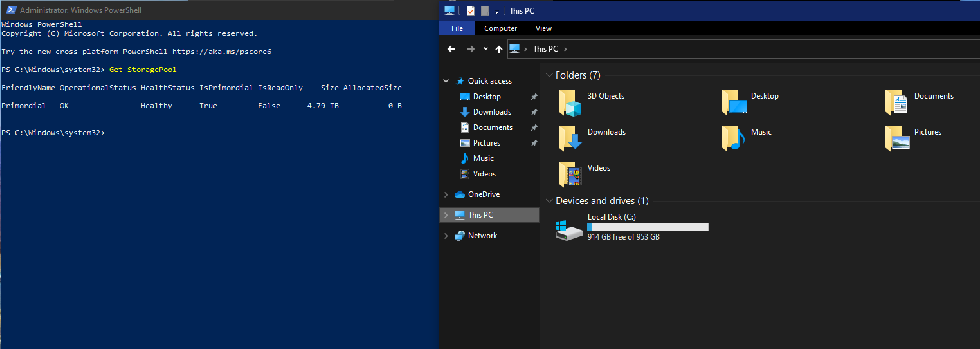The image size is (980, 349).
Task: Click the 'Healthy' HealthStatus value in PowerShell
Action: pos(157,106)
